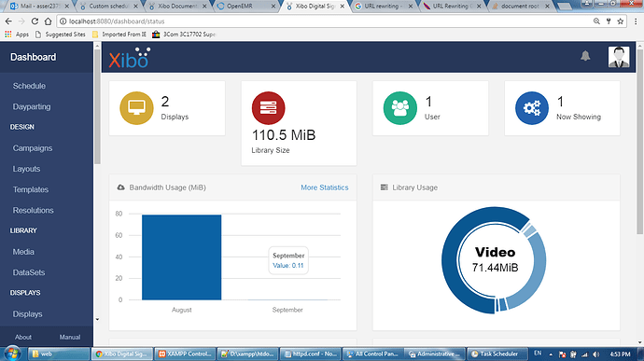Open Chrome's three-dot menu

[636, 21]
